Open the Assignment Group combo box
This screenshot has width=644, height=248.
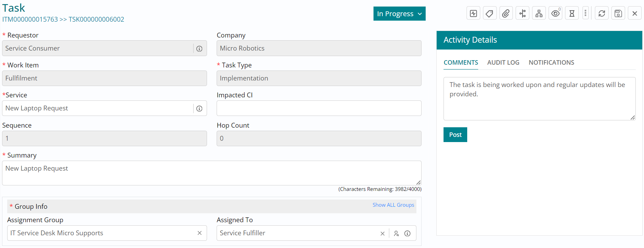(x=101, y=233)
